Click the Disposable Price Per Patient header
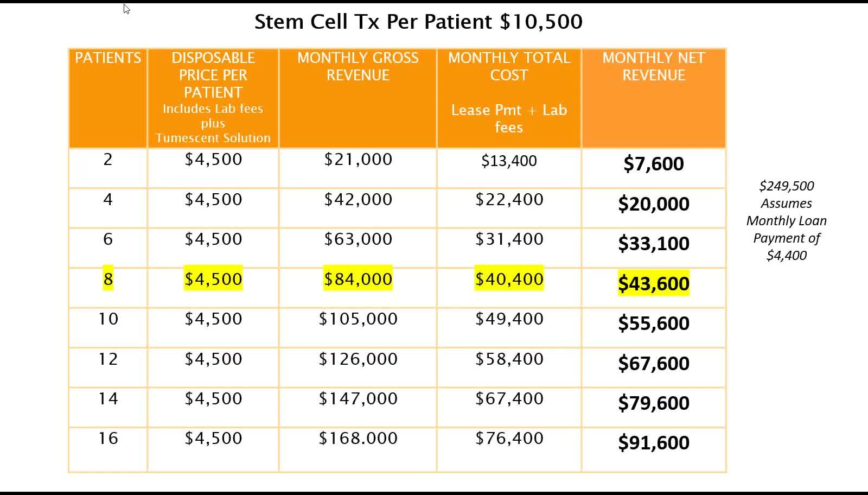Viewport: 868px width, 495px height. [213, 75]
